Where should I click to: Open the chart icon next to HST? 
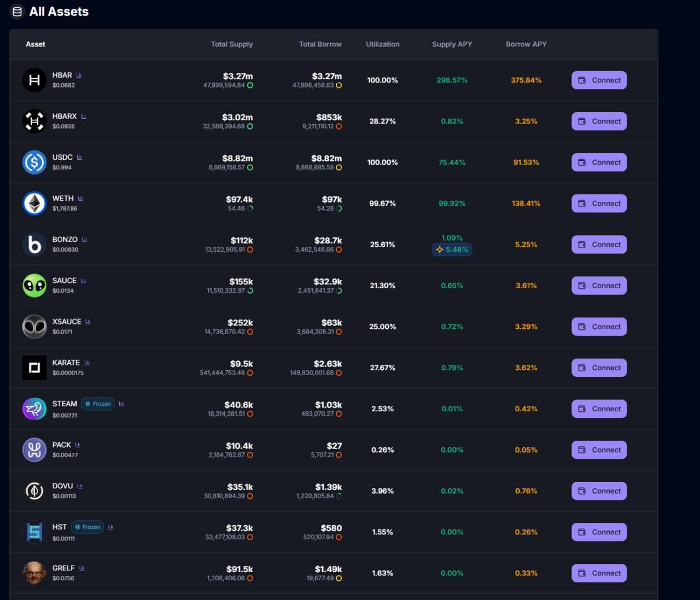point(110,527)
